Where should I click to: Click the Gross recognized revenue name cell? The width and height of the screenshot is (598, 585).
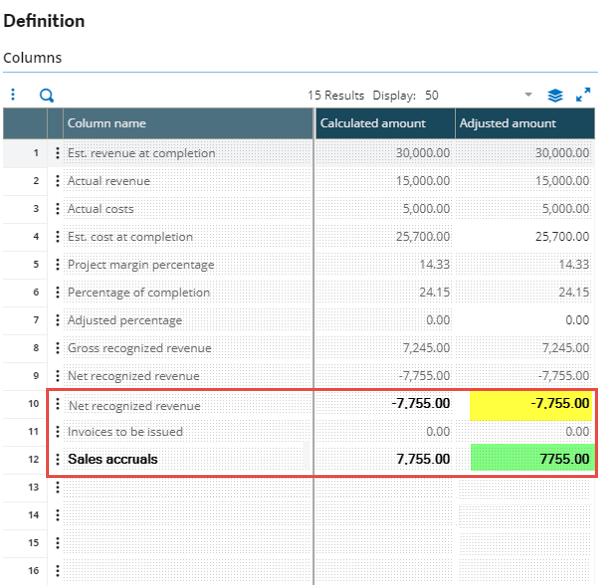tap(187, 348)
